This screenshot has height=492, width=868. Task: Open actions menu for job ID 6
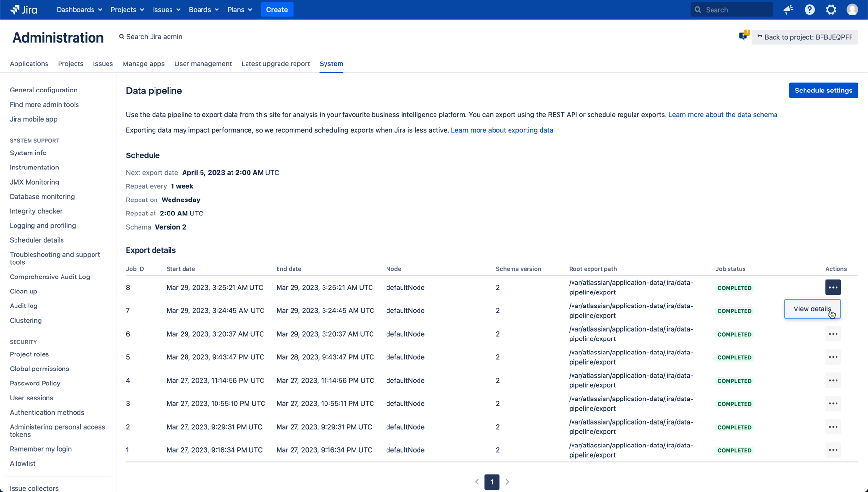[x=833, y=334]
